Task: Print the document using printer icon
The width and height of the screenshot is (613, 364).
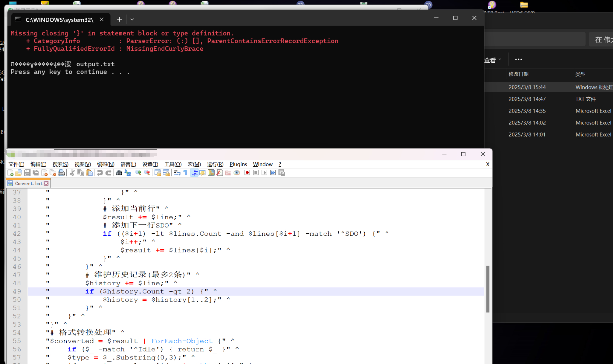Action: click(x=61, y=173)
